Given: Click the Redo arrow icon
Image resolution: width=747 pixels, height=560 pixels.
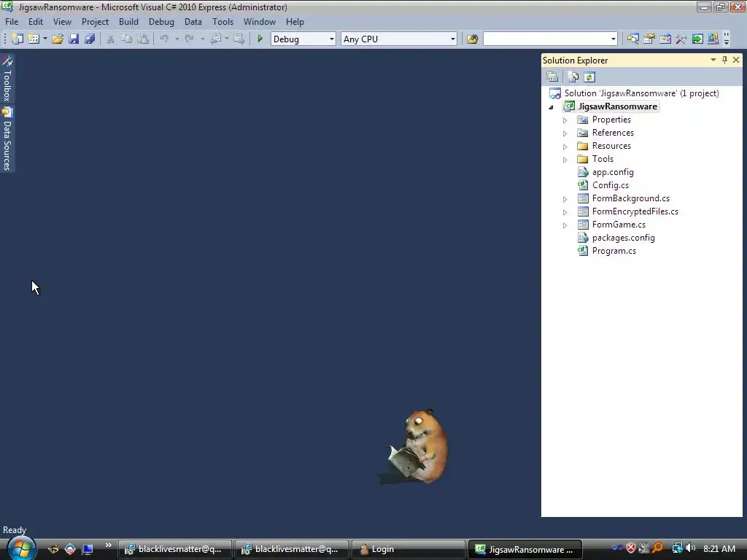Looking at the screenshot, I should click(190, 39).
